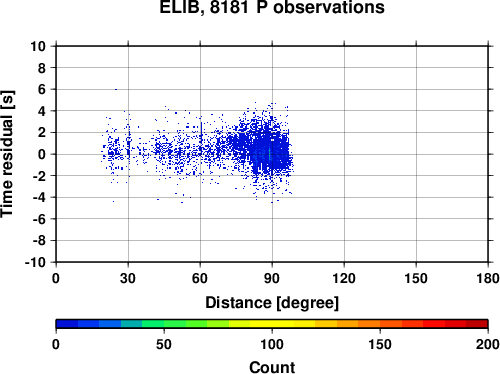Screen dimensions: 500x374
Task: Click y-axis tick label '8'
Action: point(42,68)
